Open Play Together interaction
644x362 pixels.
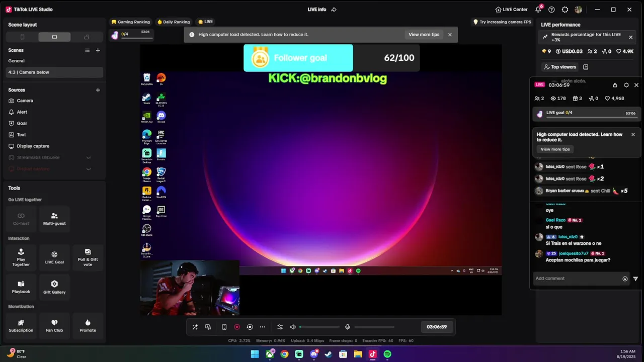coord(21,257)
